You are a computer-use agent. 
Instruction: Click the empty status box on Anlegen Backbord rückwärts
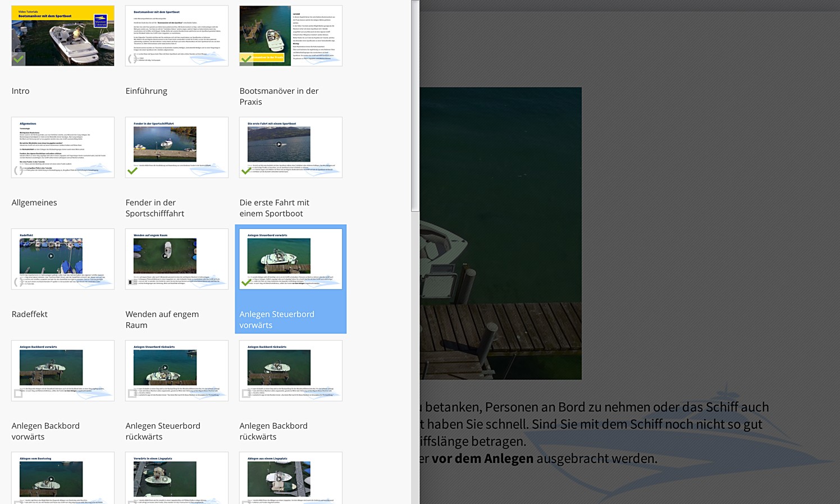(246, 393)
